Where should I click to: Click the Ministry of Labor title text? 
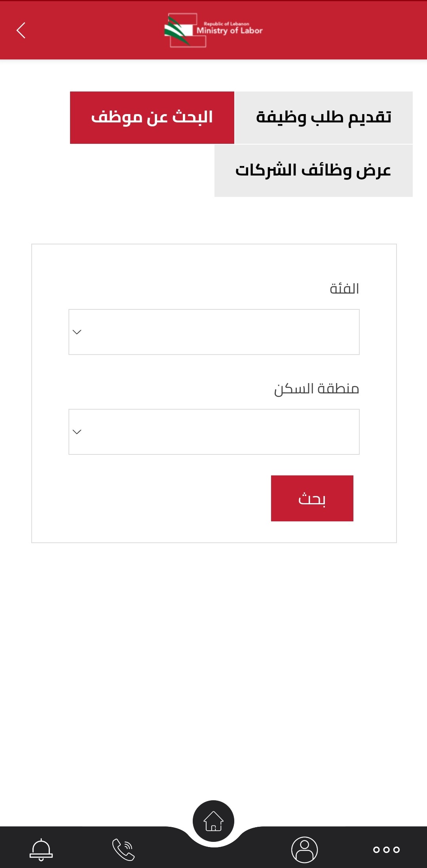tap(230, 31)
